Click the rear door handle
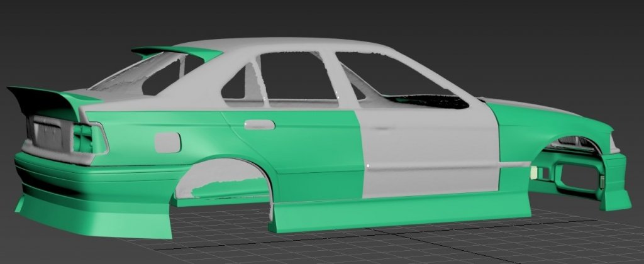This screenshot has width=644, height=264. 259,124
